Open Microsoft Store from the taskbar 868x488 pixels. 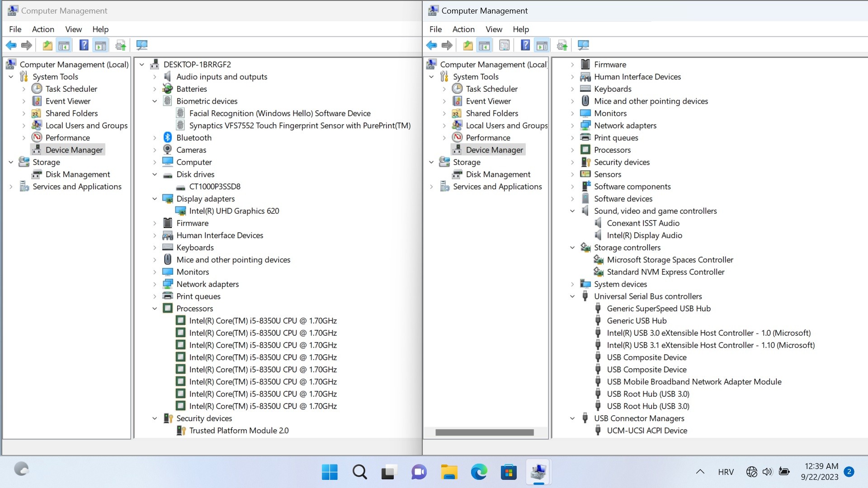tap(509, 472)
